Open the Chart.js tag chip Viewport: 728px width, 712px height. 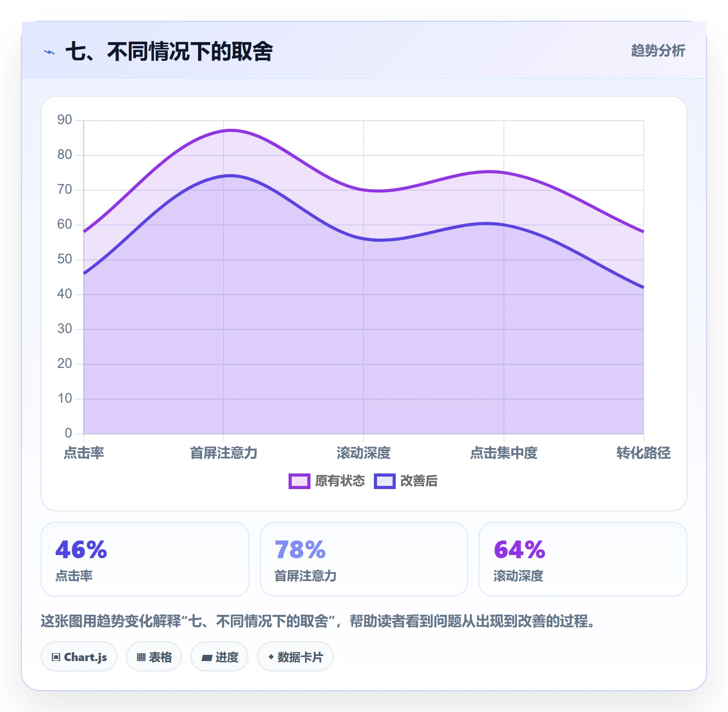(79, 657)
